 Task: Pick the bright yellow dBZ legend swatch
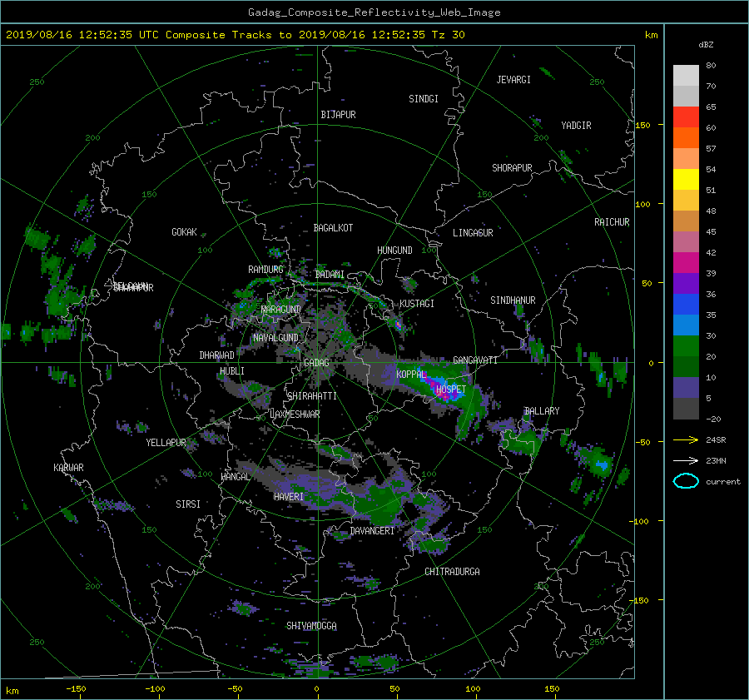[686, 179]
